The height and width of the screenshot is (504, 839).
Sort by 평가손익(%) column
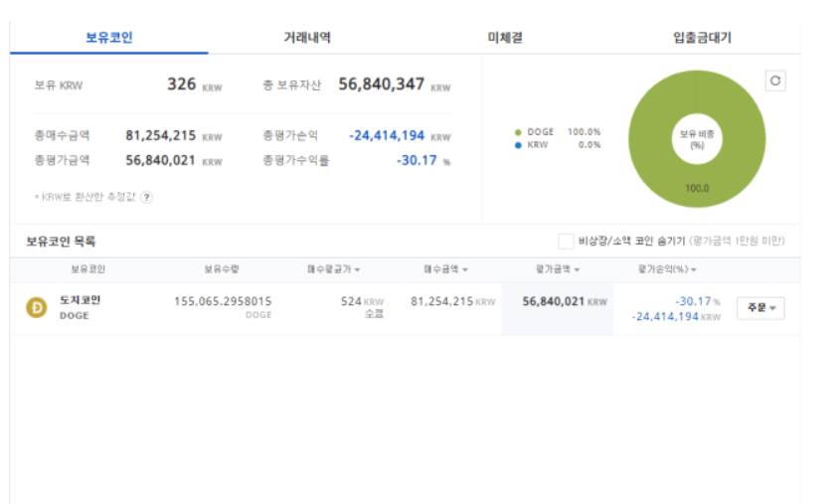tap(667, 269)
